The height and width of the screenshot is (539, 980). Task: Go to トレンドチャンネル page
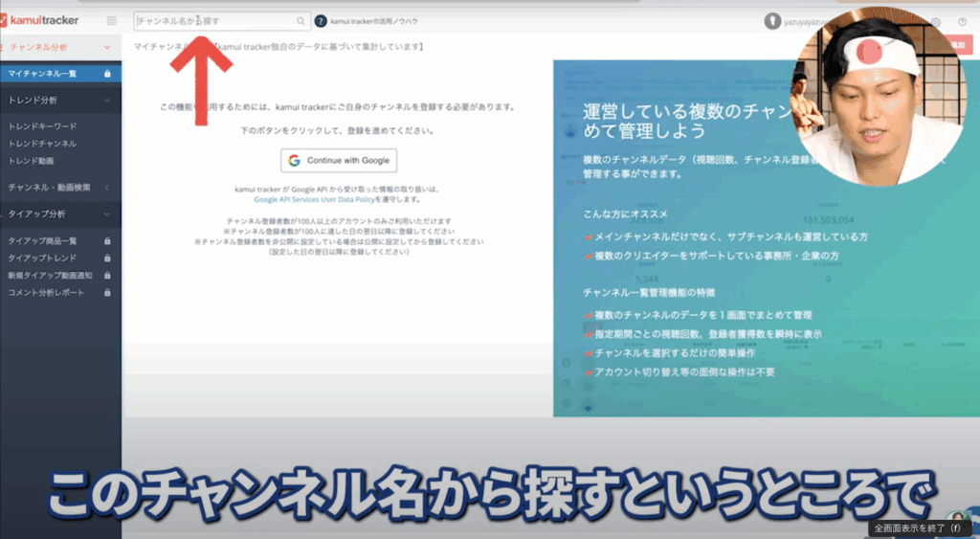coord(42,144)
